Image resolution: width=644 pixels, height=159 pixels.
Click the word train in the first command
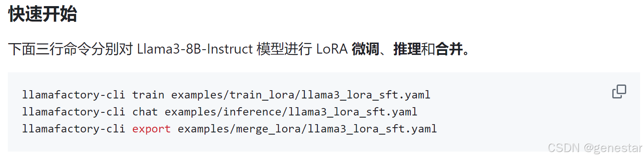point(148,95)
